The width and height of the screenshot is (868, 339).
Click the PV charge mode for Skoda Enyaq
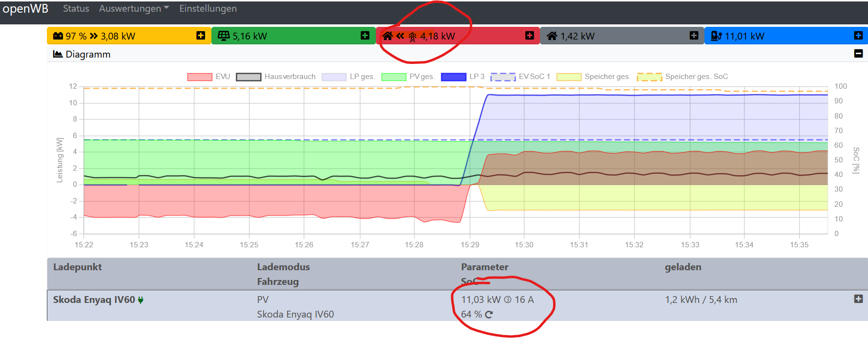pyautogui.click(x=263, y=299)
